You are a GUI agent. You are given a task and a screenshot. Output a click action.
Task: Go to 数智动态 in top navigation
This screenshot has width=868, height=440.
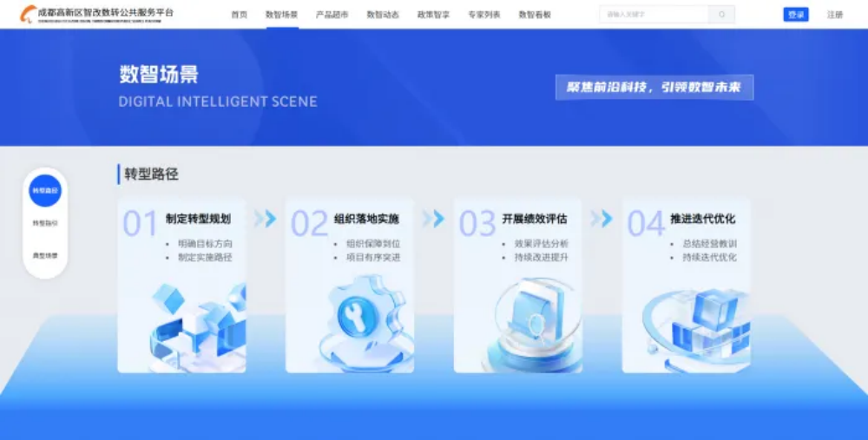(x=383, y=15)
